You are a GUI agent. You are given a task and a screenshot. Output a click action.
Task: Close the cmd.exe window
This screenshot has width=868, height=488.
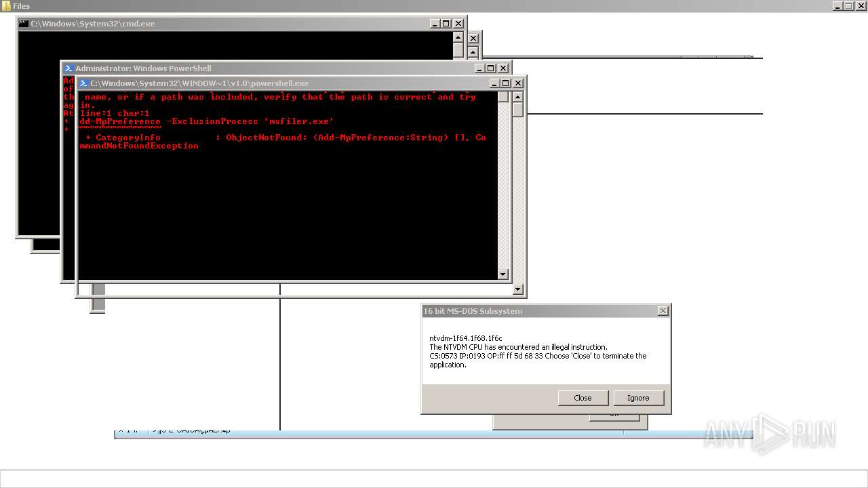[x=458, y=24]
